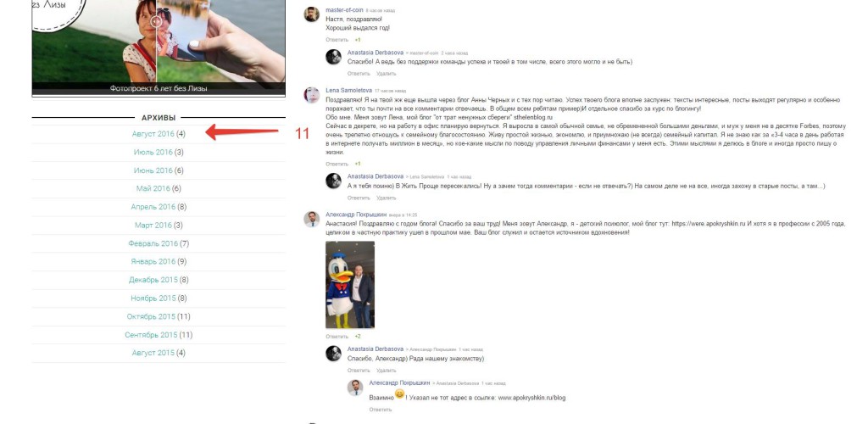The width and height of the screenshot is (868, 424).
Task: Click Anastasia Derbasova avatar replying to master-of-coin
Action: [333, 57]
